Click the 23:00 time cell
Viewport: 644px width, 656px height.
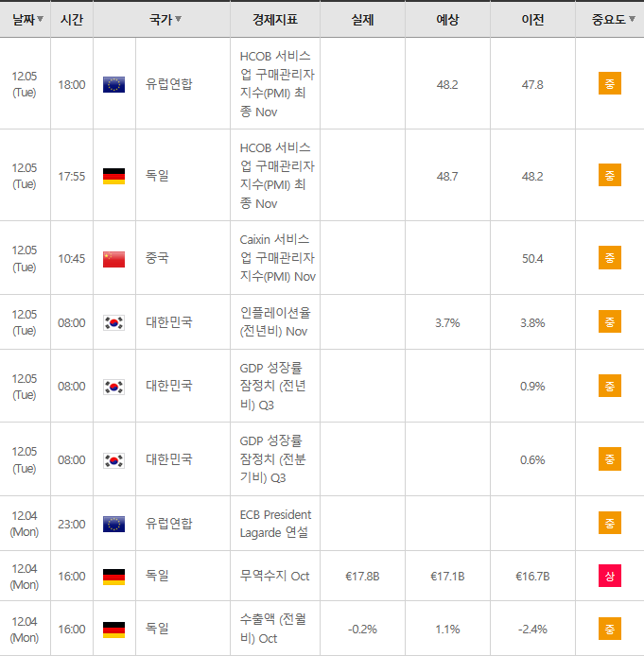(72, 524)
